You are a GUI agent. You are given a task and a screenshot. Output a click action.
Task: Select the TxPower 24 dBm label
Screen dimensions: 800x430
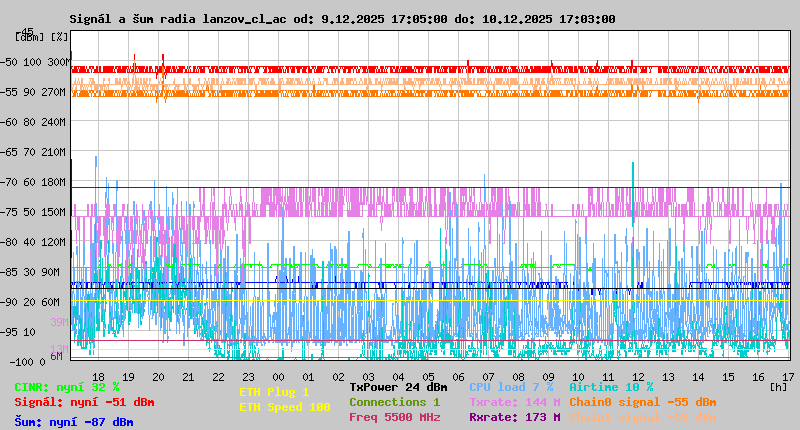398,387
